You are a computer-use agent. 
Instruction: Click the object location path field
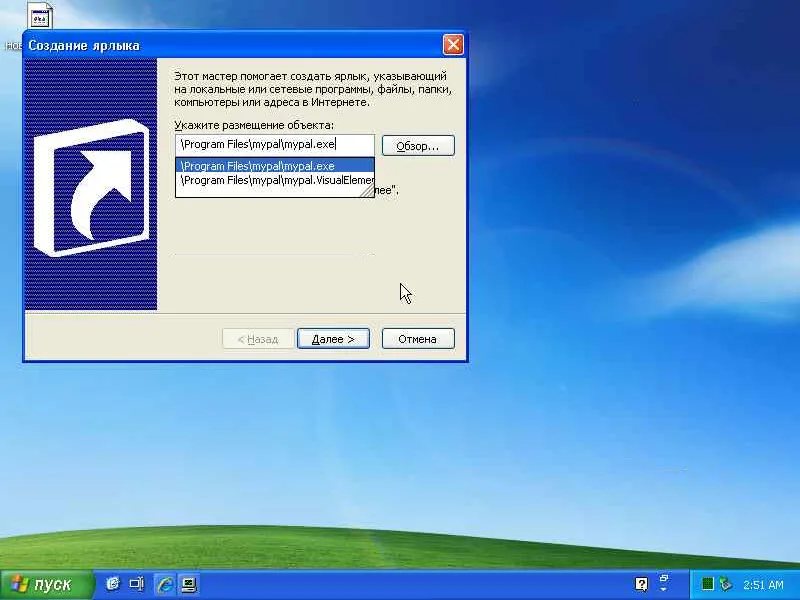[275, 144]
